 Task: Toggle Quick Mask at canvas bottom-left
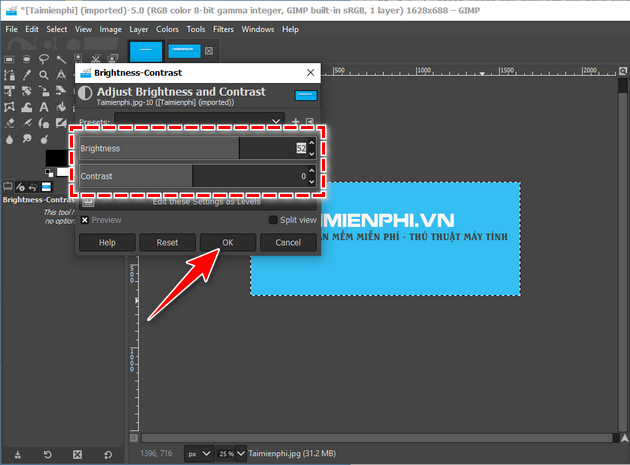[x=134, y=438]
